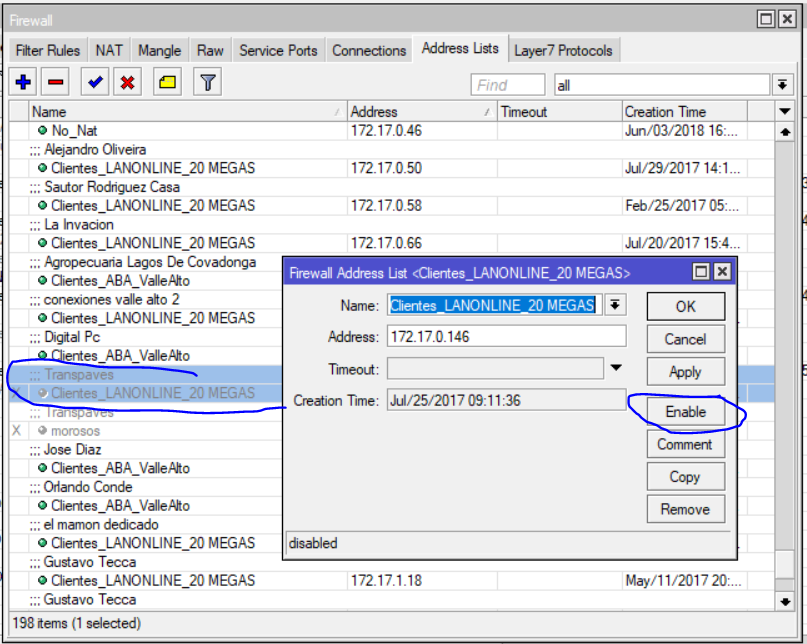
Task: Open the filter funnel icon
Action: click(x=207, y=82)
